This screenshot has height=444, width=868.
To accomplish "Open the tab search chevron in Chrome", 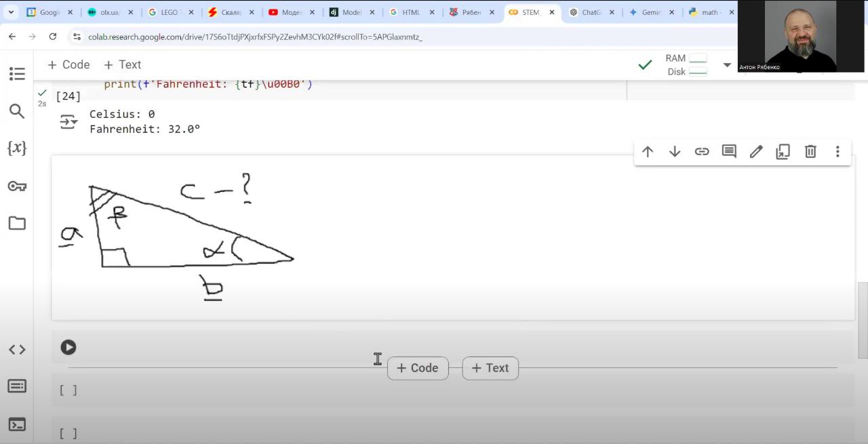I will tap(11, 12).
